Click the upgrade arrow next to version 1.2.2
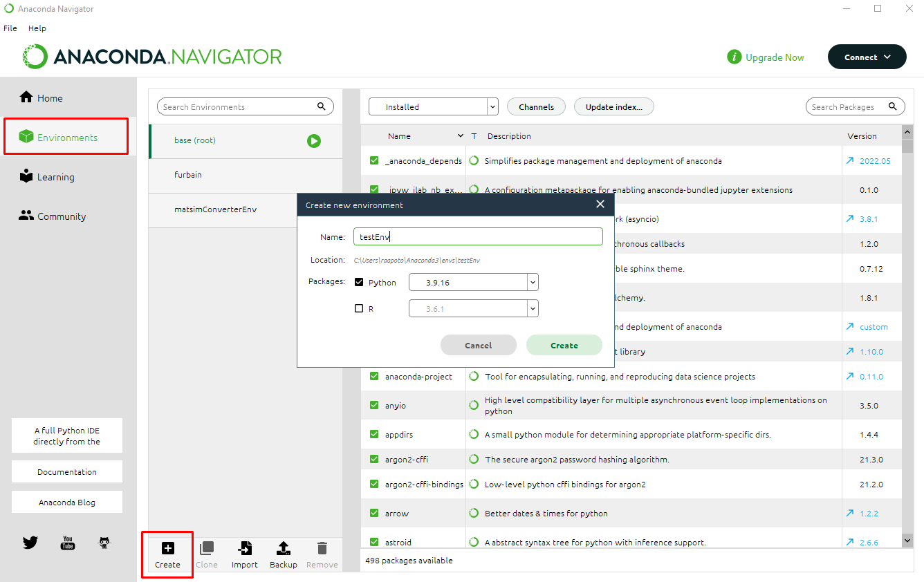This screenshot has width=924, height=582. click(849, 513)
